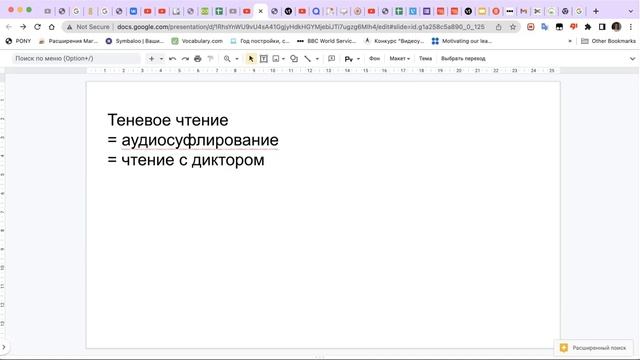Add a comment with the comment icon
Screen dimensions: 640x360
(331, 59)
